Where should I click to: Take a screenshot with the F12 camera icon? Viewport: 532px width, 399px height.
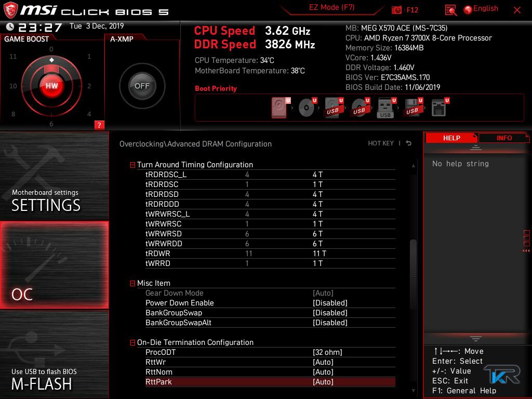(x=396, y=10)
